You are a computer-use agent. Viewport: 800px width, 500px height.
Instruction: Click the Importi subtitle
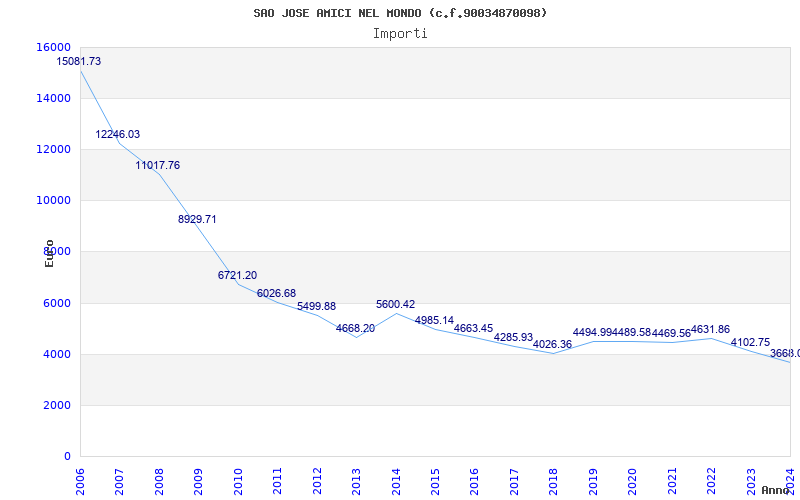pos(400,34)
